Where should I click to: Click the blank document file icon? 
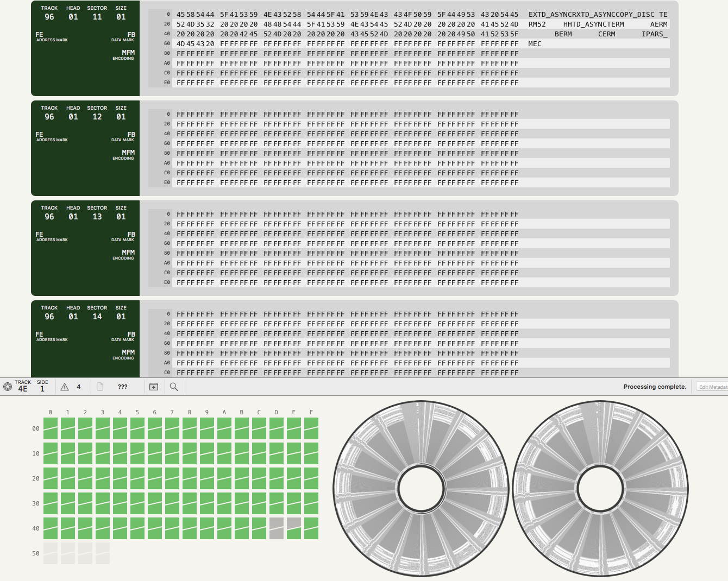[x=100, y=387]
